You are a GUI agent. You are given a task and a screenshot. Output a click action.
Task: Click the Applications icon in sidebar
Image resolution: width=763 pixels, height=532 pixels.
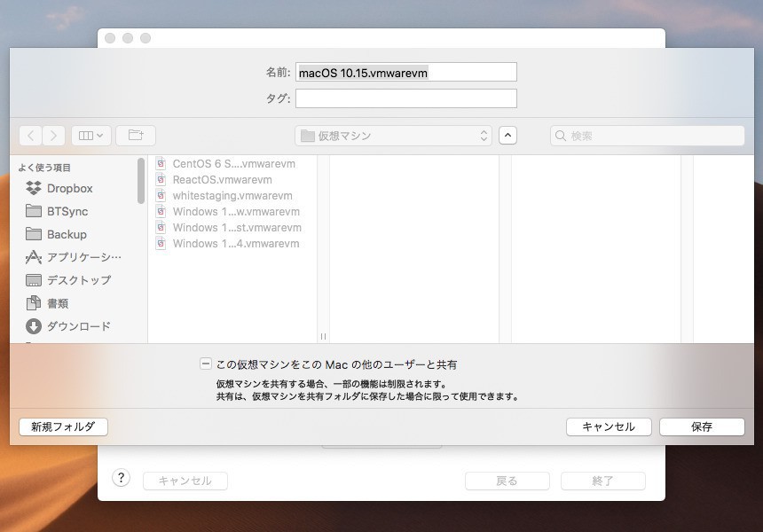click(34, 257)
